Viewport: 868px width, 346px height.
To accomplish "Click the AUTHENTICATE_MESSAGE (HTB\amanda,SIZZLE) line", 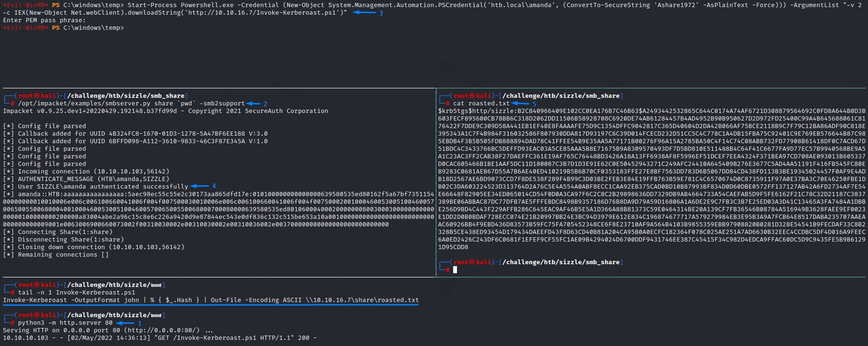I will [86, 179].
